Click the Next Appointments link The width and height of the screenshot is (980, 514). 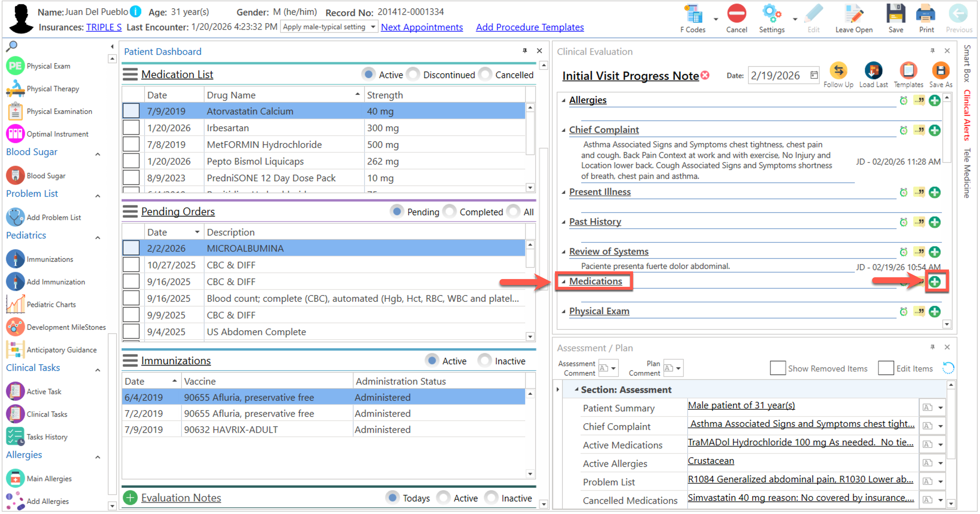[421, 27]
